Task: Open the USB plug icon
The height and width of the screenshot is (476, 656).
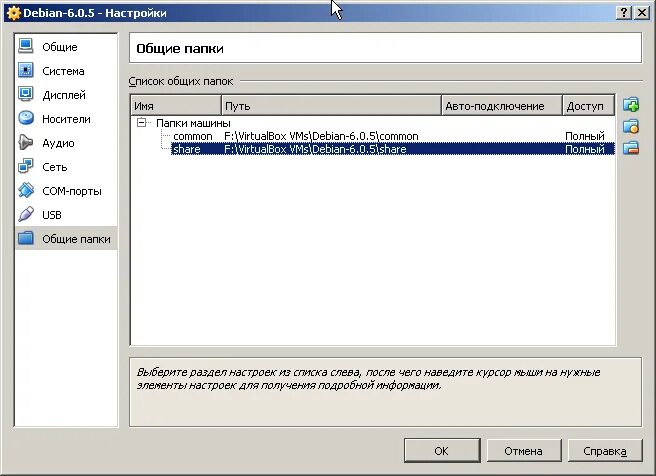Action: 26,214
